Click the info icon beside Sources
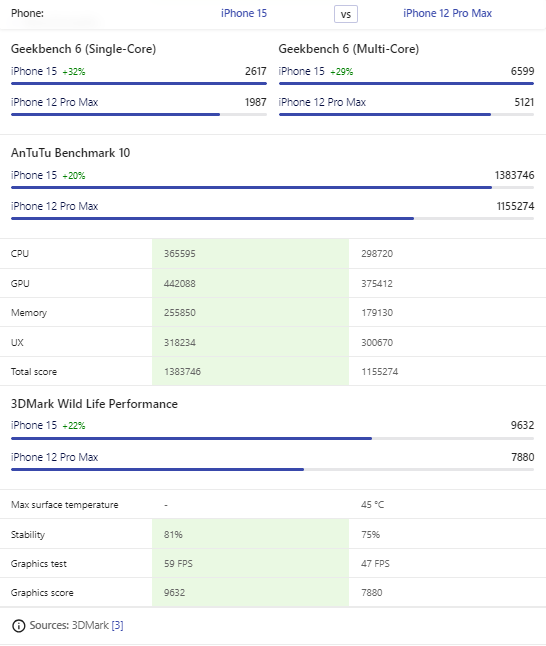Image resolution: width=546 pixels, height=646 pixels. [x=19, y=626]
